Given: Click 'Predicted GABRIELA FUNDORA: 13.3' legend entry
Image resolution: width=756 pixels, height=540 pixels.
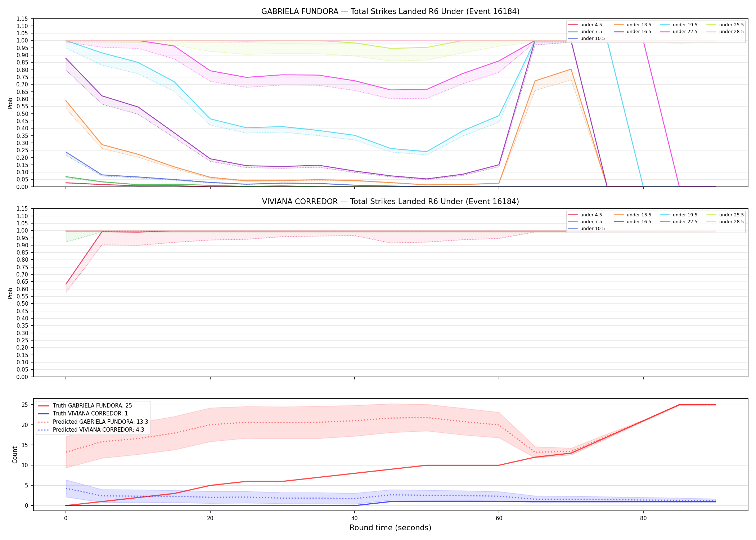Looking at the screenshot, I should click(93, 422).
